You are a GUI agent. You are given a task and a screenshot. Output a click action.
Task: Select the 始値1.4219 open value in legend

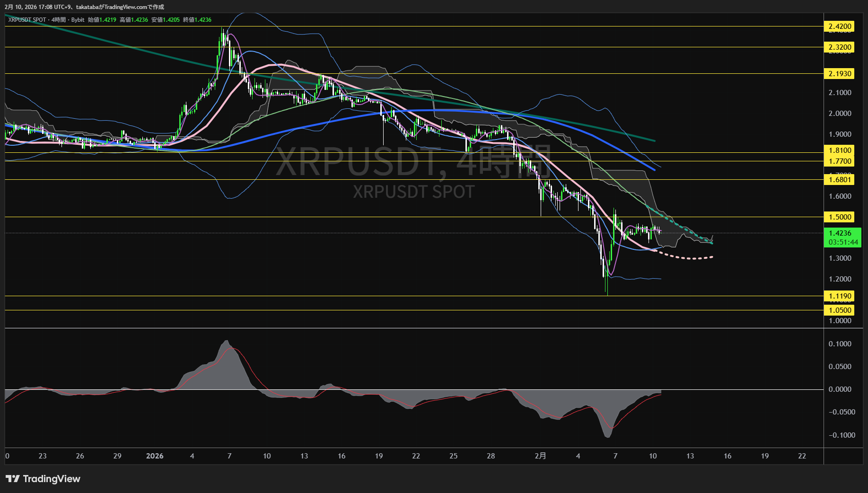point(102,20)
